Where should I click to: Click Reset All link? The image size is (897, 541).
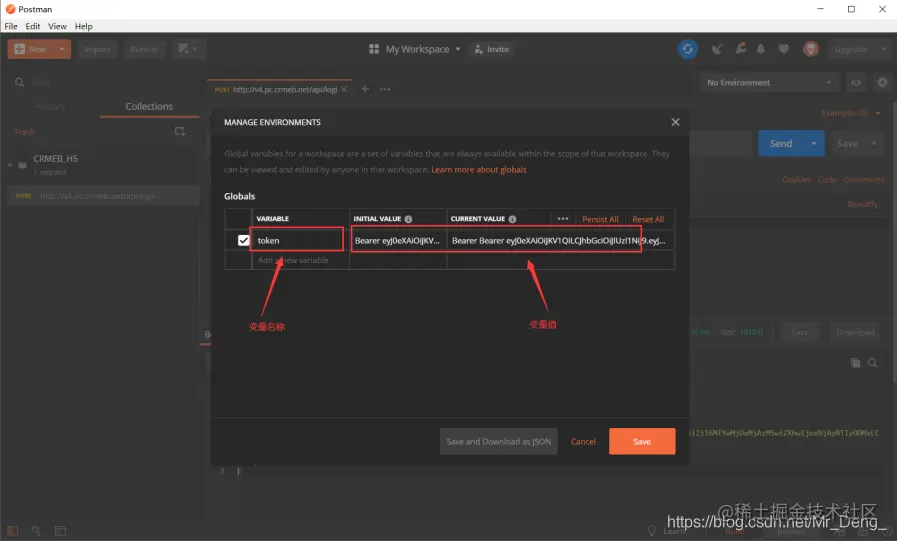648,219
